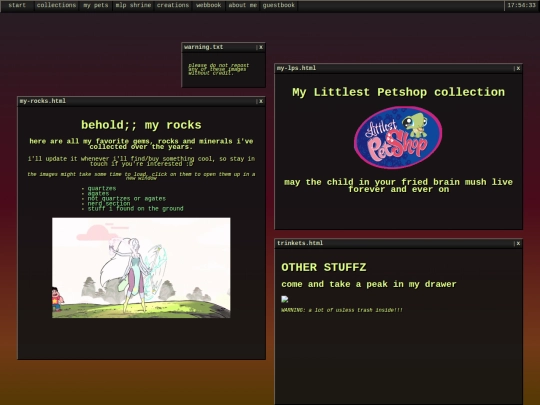Open the mlp shrine page
This screenshot has width=540, height=405.
(x=133, y=6)
